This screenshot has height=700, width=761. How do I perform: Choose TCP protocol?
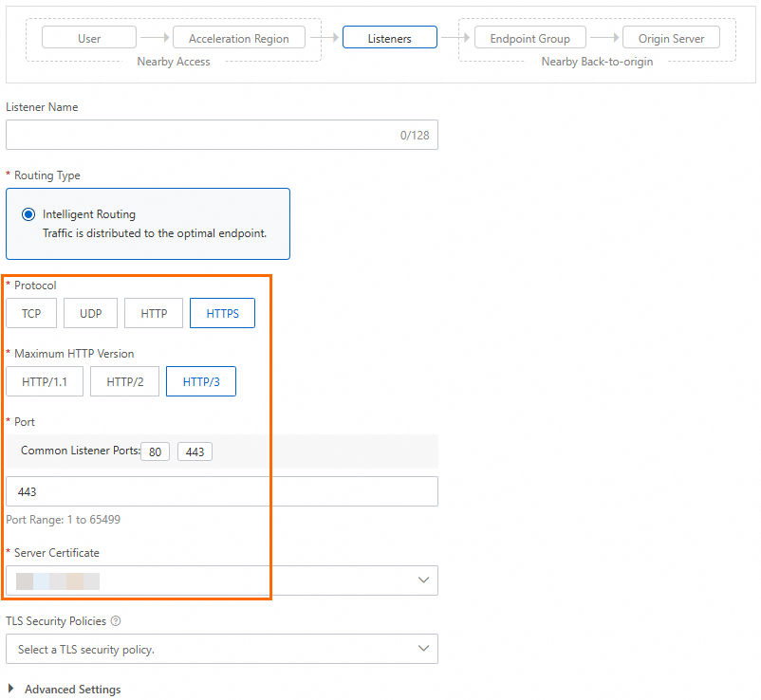(x=31, y=313)
